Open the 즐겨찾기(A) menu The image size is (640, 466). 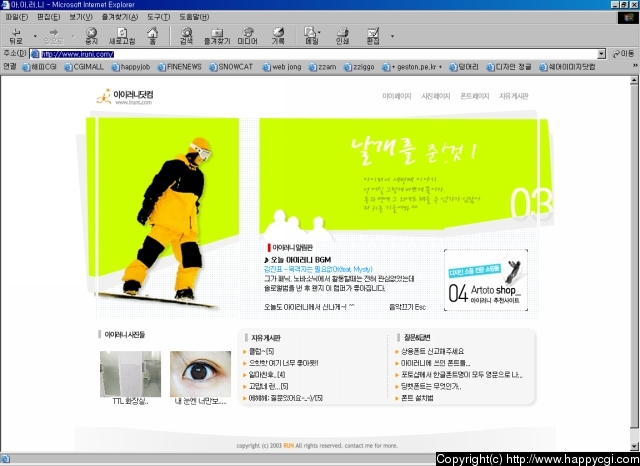click(x=120, y=17)
